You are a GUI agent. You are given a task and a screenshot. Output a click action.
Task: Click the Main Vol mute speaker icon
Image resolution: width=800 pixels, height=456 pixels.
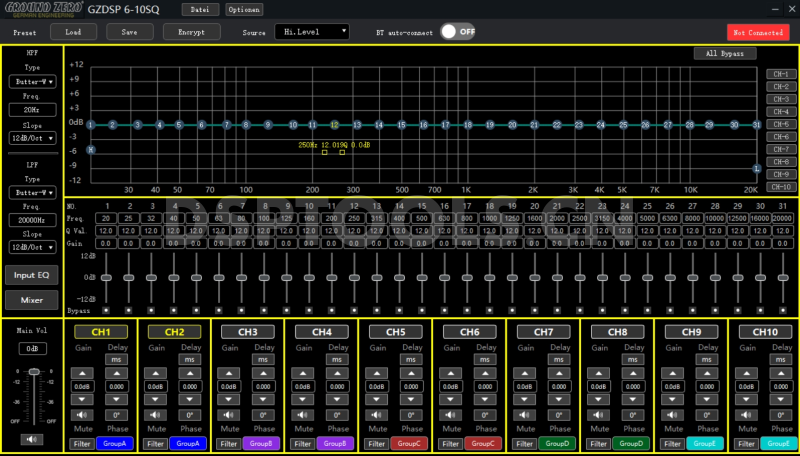click(x=32, y=438)
